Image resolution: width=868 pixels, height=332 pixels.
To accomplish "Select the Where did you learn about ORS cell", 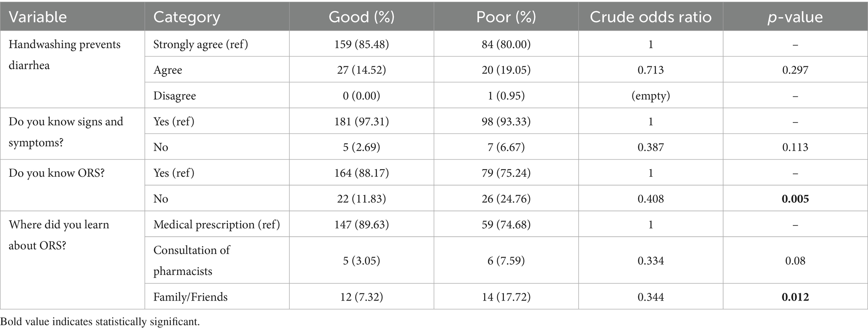I will tap(59, 235).
